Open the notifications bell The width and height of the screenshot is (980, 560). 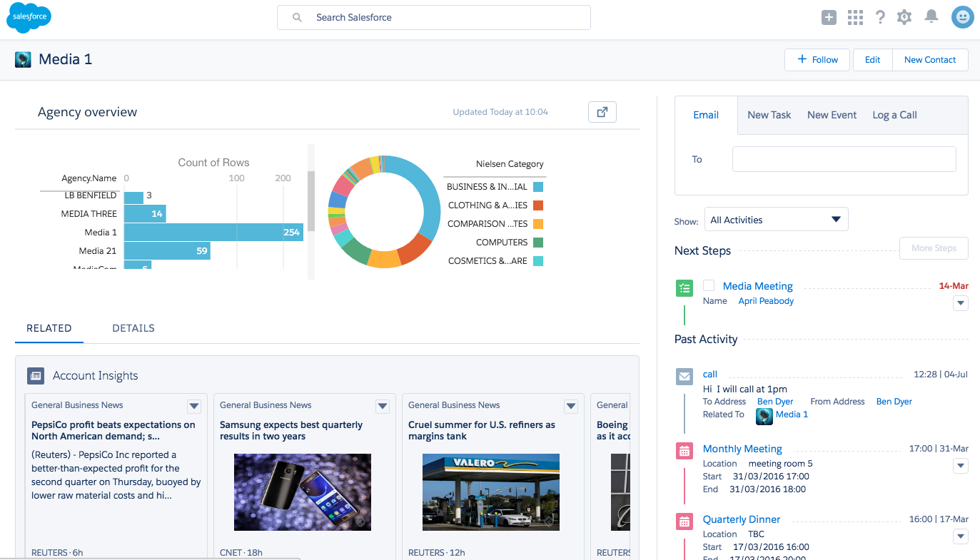click(931, 17)
